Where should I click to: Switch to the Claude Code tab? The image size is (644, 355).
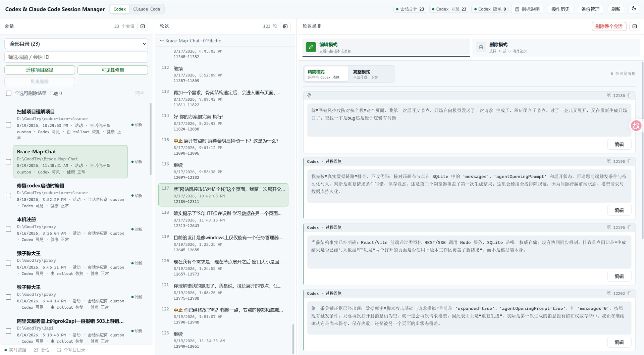click(x=147, y=9)
